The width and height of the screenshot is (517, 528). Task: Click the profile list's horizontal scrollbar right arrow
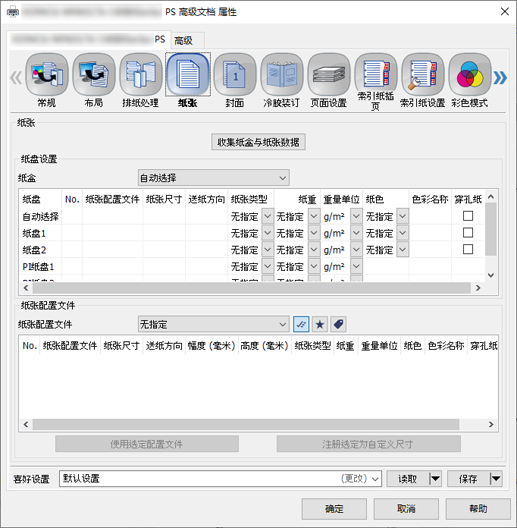coord(491,424)
